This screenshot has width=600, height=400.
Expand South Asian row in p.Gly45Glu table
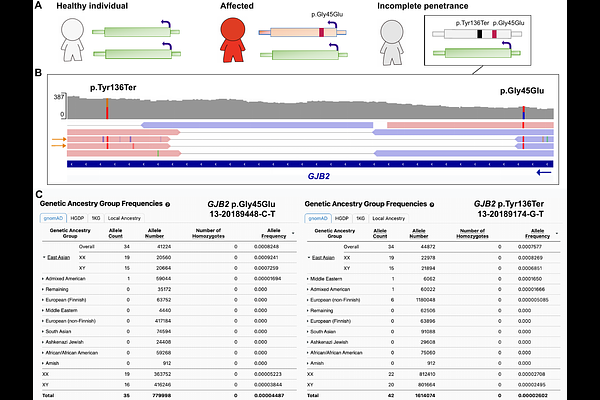(43, 331)
